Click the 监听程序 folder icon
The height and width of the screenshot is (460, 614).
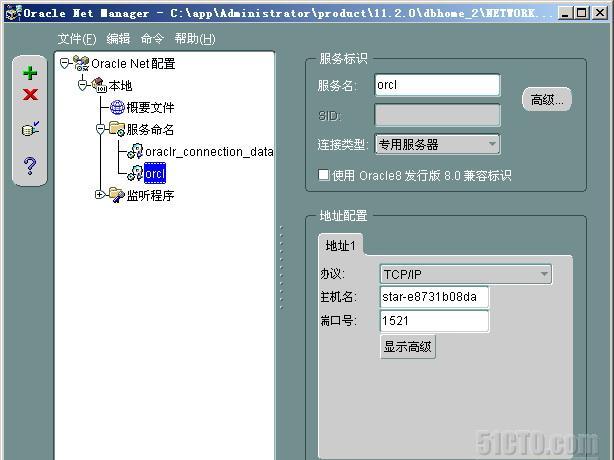click(117, 195)
